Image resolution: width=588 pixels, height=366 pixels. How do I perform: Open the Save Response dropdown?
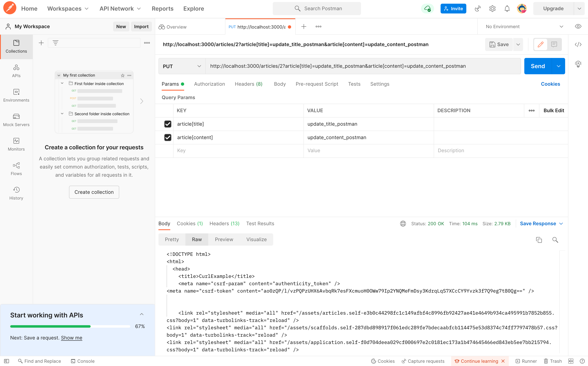[x=541, y=223]
